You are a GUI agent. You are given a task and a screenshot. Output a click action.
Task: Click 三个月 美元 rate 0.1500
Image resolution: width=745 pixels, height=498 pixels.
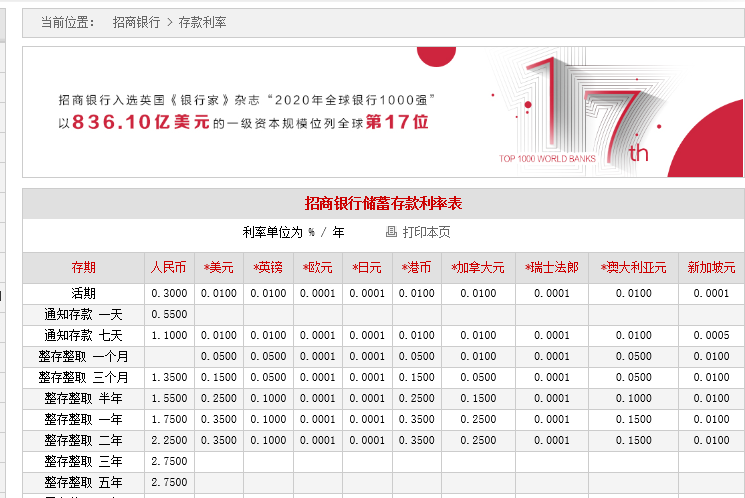coord(219,377)
